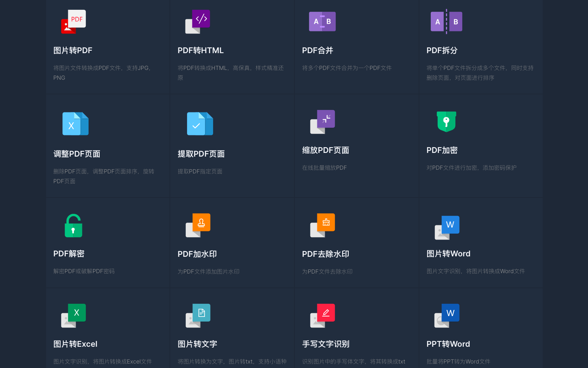Viewport: 588px width, 368px height.
Task: Click the PDF解密 unlock padlock icon
Action: [x=73, y=225]
